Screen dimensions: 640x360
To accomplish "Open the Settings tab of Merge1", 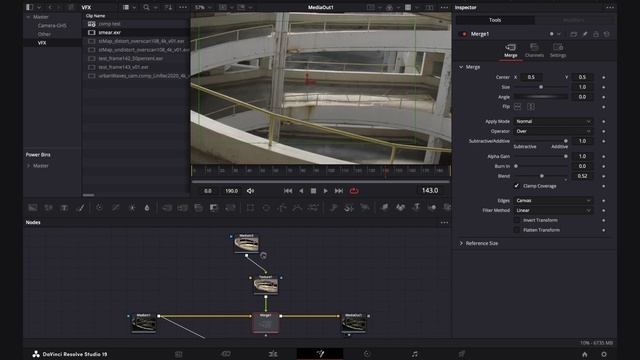I will coord(558,51).
